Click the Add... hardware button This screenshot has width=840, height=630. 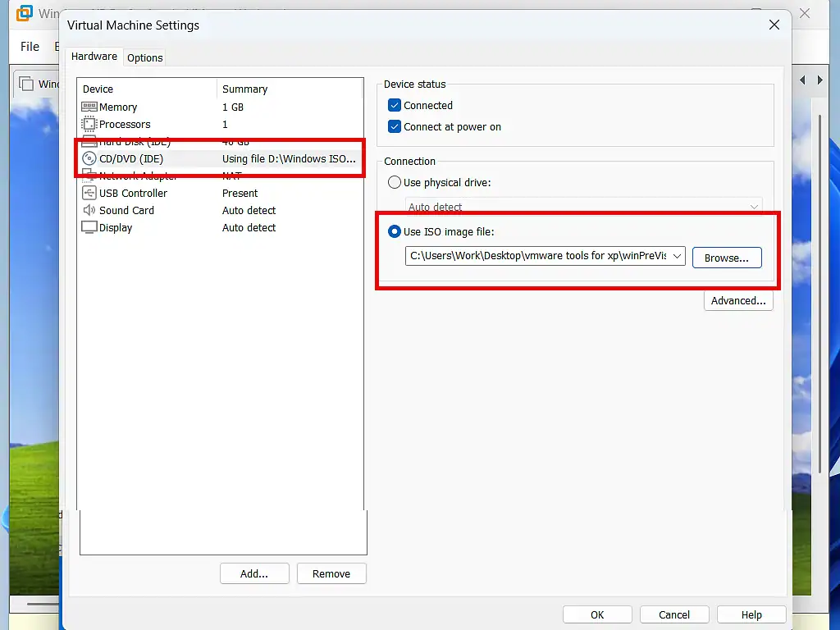coord(254,573)
